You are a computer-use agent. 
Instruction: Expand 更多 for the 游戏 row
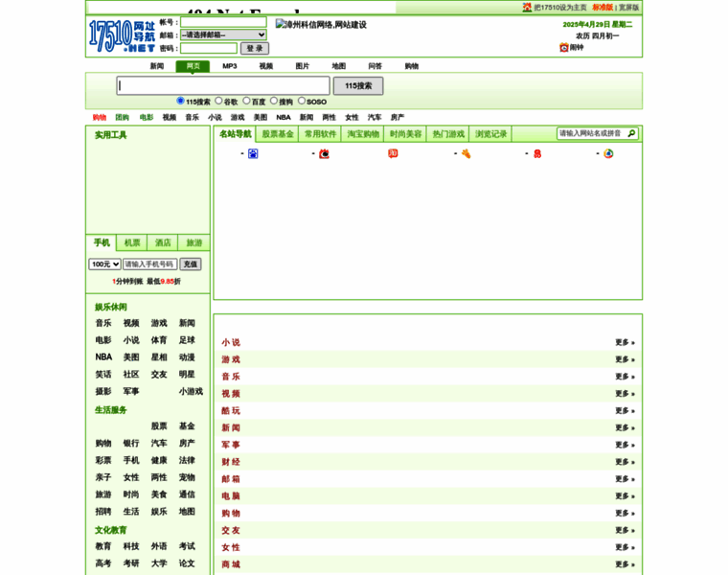625,359
